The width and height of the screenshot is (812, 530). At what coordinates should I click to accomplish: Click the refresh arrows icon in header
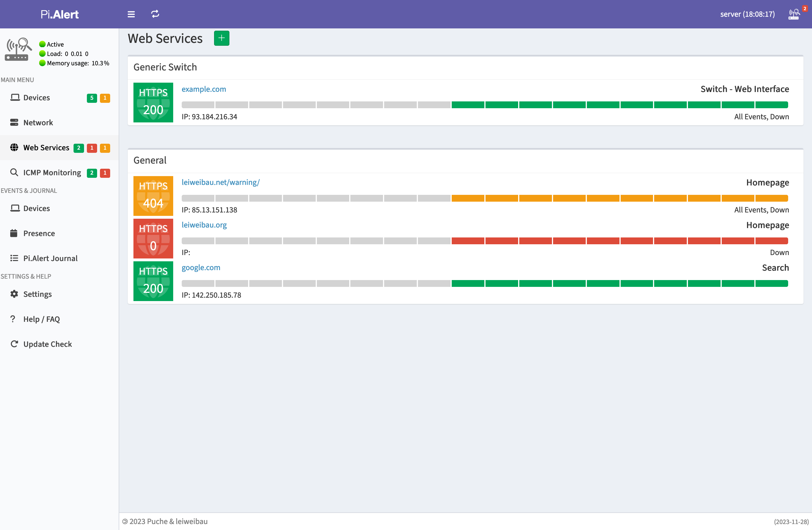point(155,14)
